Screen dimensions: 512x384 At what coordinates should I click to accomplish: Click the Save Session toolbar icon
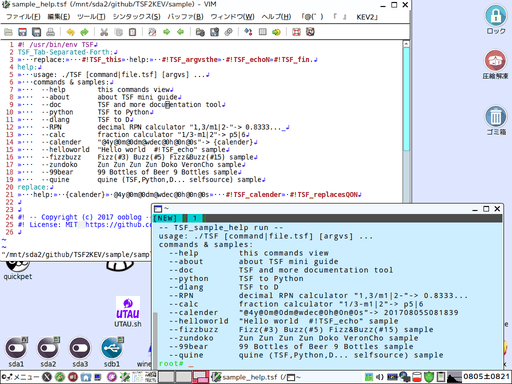[x=214, y=32]
